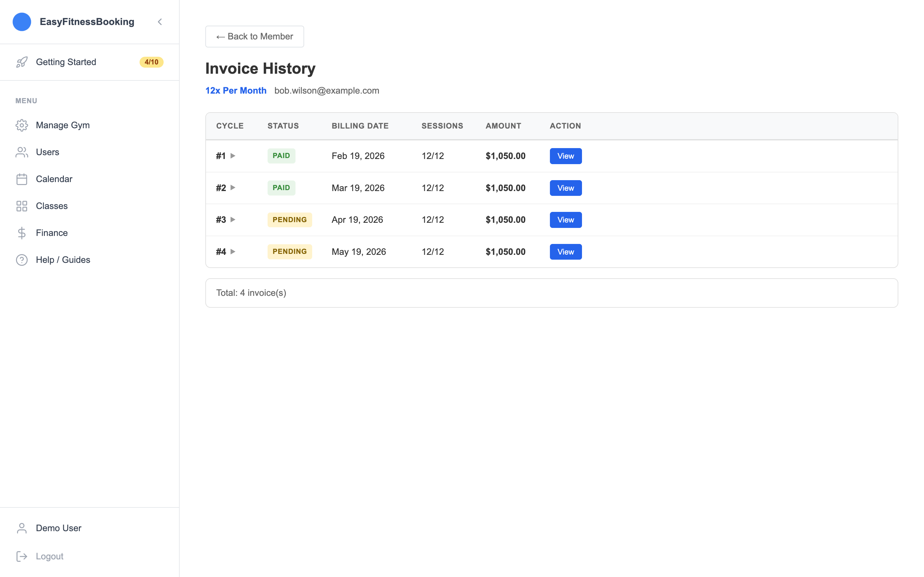The image size is (924, 577).
Task: Expand the pending invoice #3 row
Action: pos(233,220)
